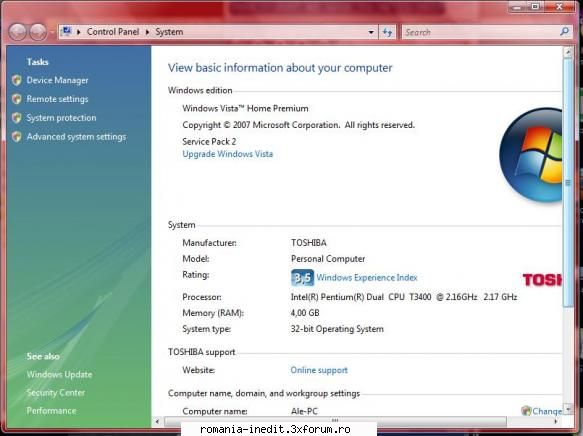Go forward with the Forward arrow button
This screenshot has width=583, height=436.
coord(38,32)
